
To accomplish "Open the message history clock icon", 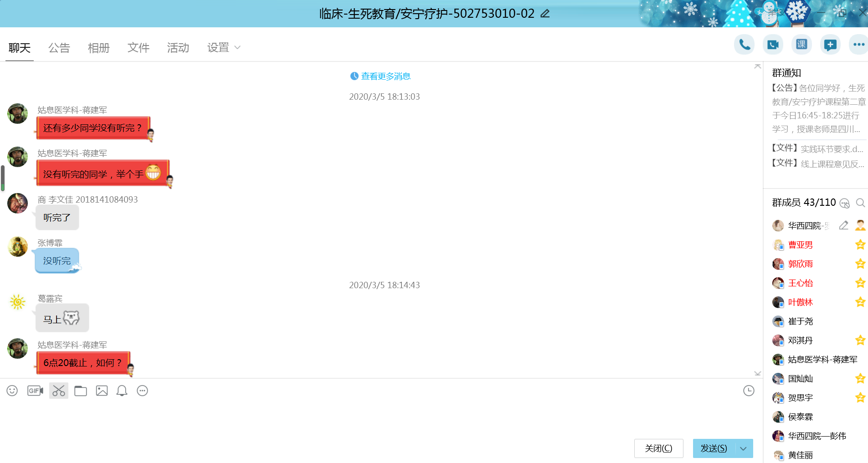I will tap(749, 391).
